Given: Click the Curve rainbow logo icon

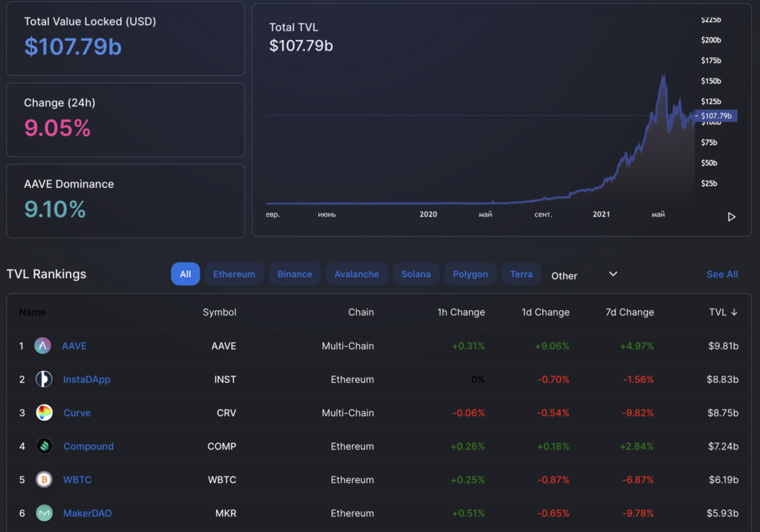Looking at the screenshot, I should point(44,413).
